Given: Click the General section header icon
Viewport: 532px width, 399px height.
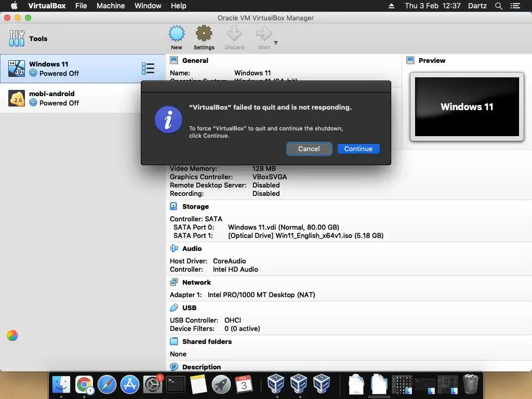Looking at the screenshot, I should coord(174,60).
